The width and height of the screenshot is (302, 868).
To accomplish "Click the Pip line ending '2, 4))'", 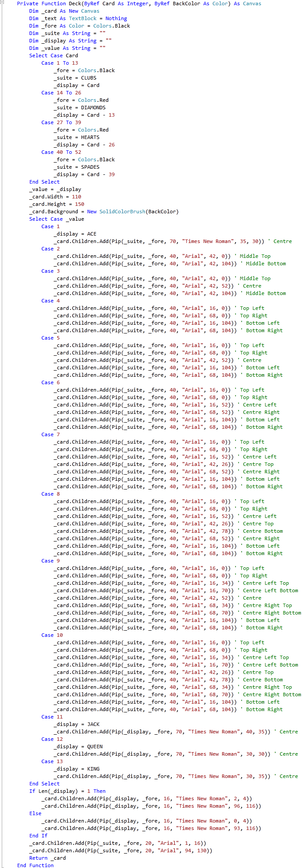I will [x=147, y=799].
